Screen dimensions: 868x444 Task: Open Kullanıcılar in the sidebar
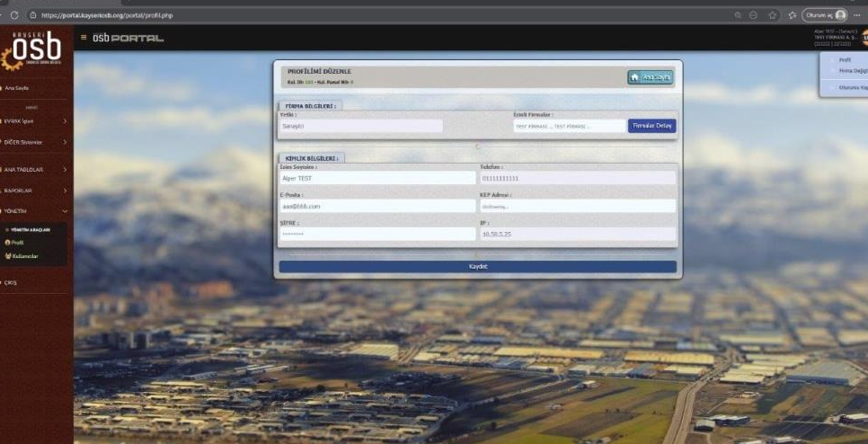click(25, 256)
